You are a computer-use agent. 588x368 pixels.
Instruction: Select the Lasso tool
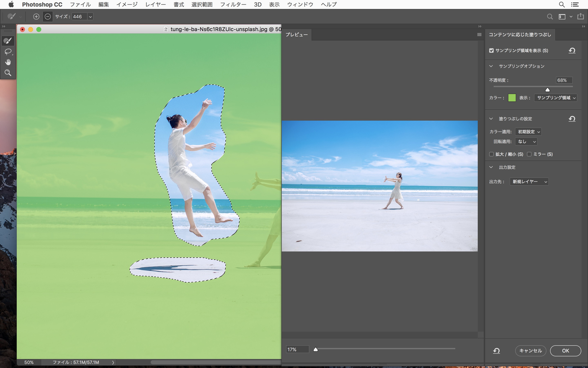pos(8,52)
